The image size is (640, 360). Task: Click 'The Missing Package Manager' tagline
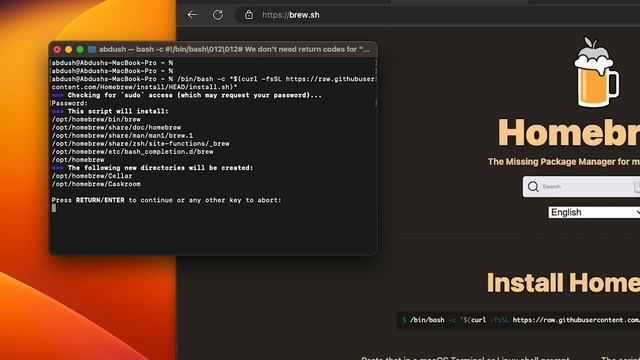[x=564, y=162]
